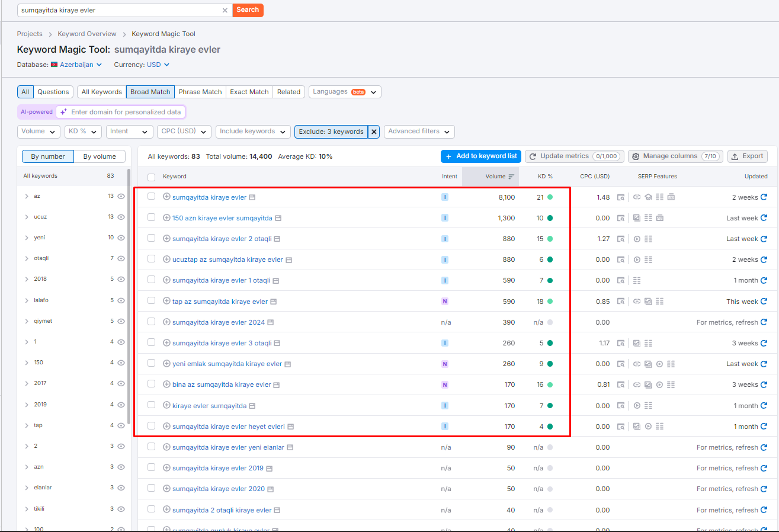Image resolution: width=779 pixels, height=532 pixels.
Task: Focus the 'Enter domain for personalized data' field
Action: pyautogui.click(x=120, y=112)
